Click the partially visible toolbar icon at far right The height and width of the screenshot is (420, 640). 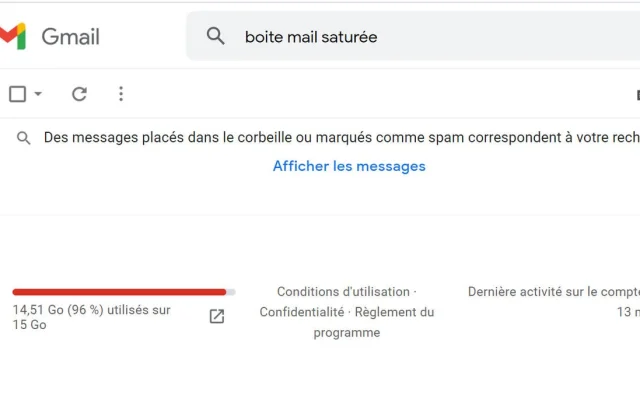638,95
